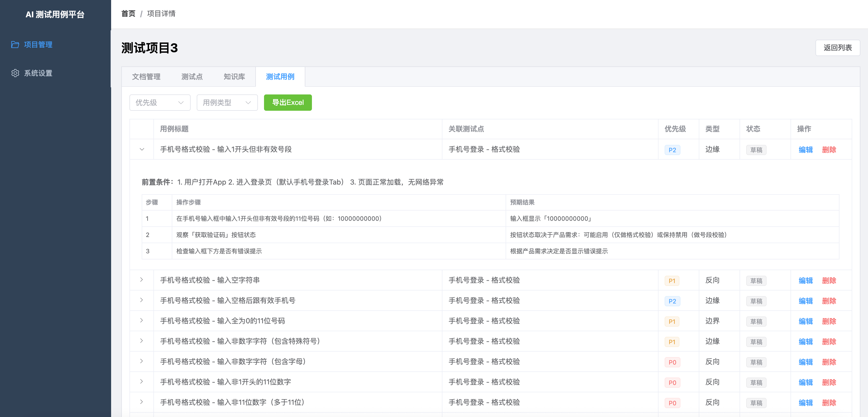The height and width of the screenshot is (417, 868).
Task: Open the 用例类型 filter dropdown
Action: click(227, 103)
